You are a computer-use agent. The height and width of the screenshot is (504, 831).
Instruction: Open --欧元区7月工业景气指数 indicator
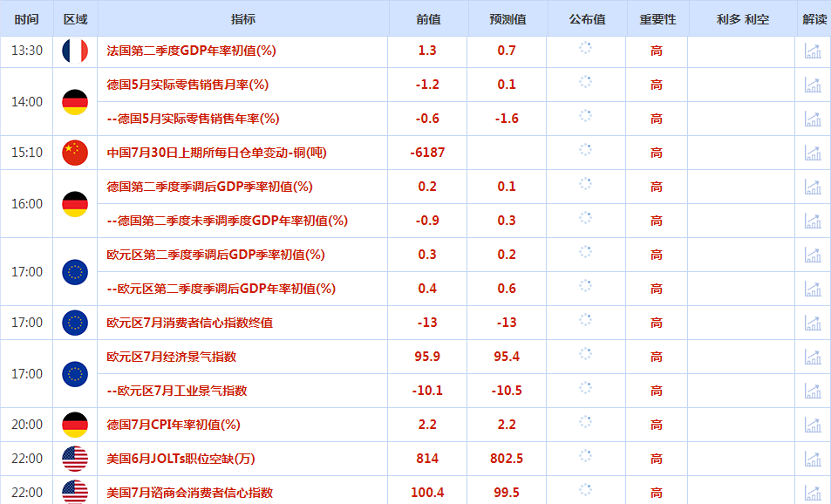tap(177, 391)
